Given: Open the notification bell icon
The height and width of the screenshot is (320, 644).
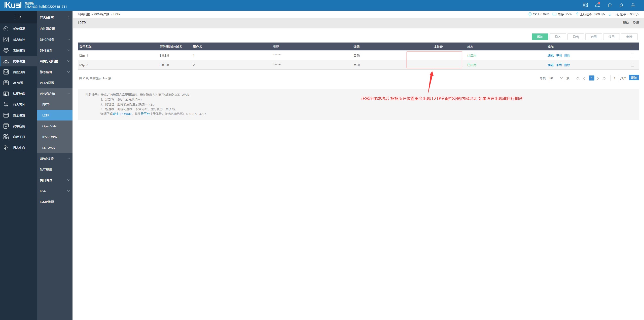Looking at the screenshot, I should click(x=621, y=5).
